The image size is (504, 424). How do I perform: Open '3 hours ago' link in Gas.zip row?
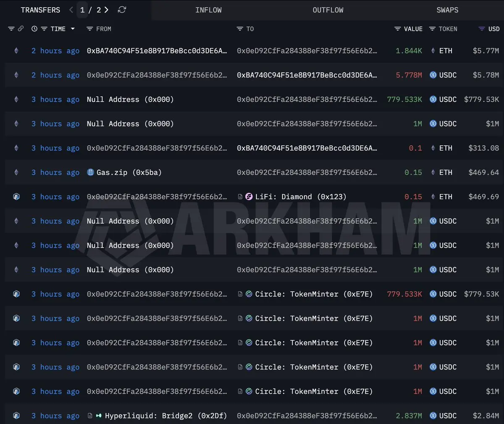[55, 172]
